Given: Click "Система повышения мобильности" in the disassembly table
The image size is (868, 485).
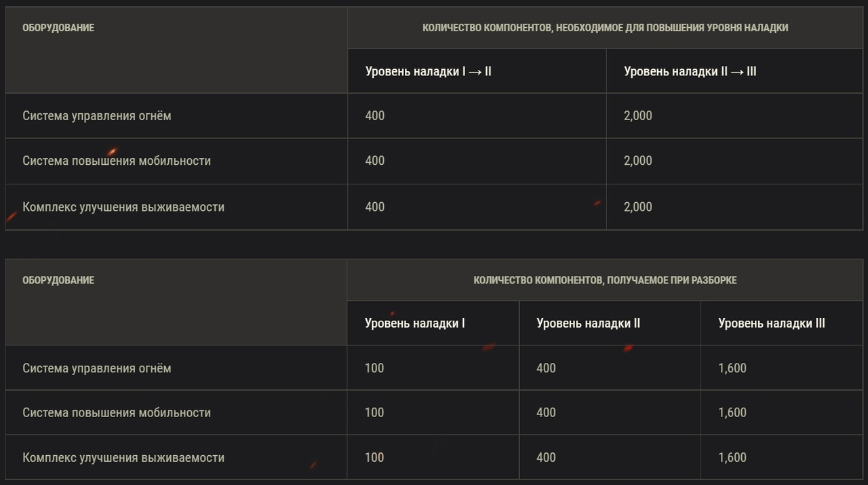Looking at the screenshot, I should tap(116, 412).
